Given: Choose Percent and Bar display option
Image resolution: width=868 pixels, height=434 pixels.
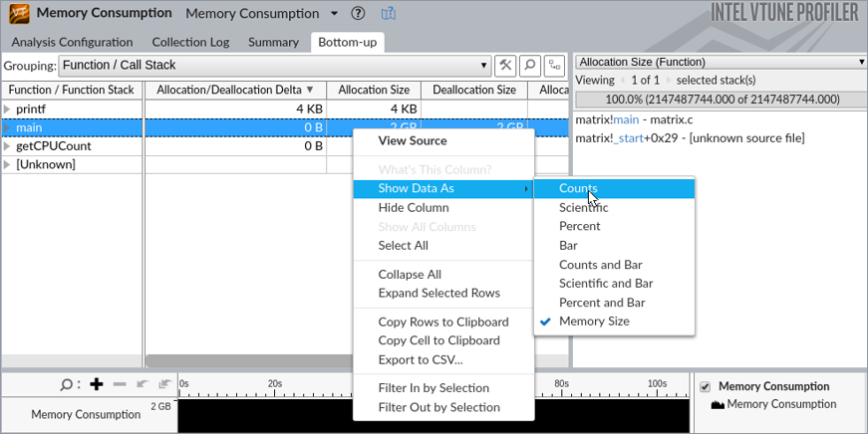Looking at the screenshot, I should click(602, 303).
